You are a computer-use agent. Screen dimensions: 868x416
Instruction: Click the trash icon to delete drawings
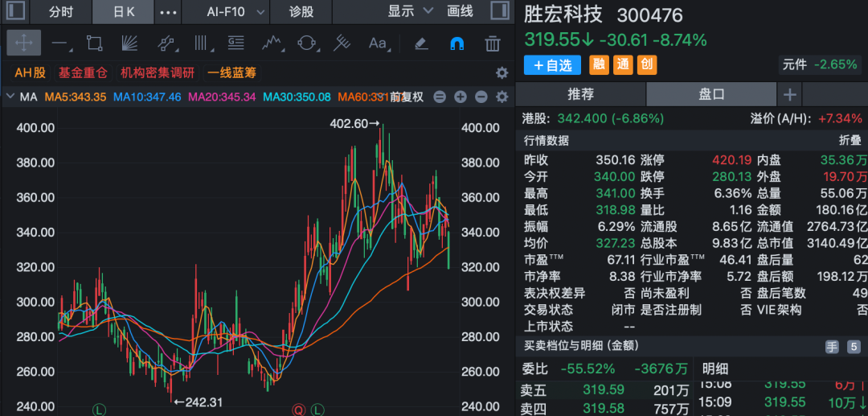click(493, 43)
